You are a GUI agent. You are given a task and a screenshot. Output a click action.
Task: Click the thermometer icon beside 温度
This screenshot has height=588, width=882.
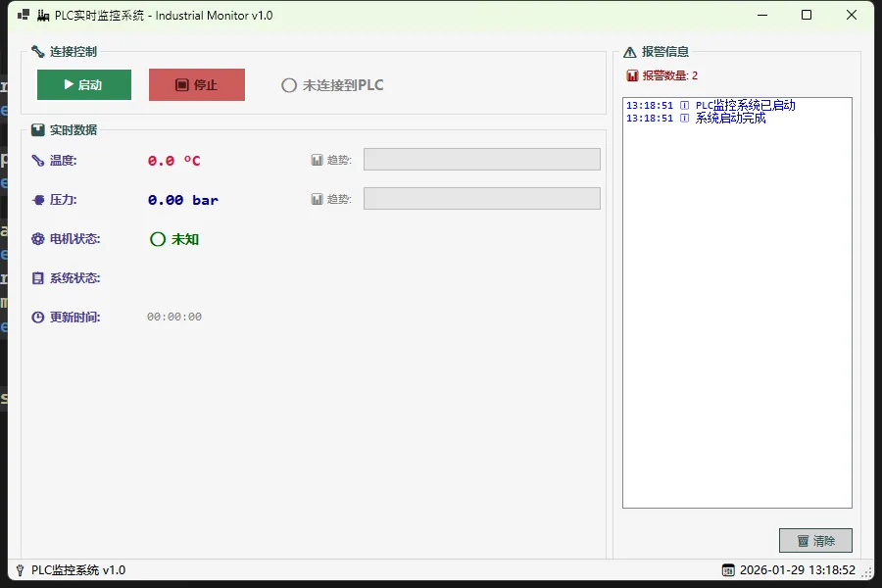(x=37, y=161)
